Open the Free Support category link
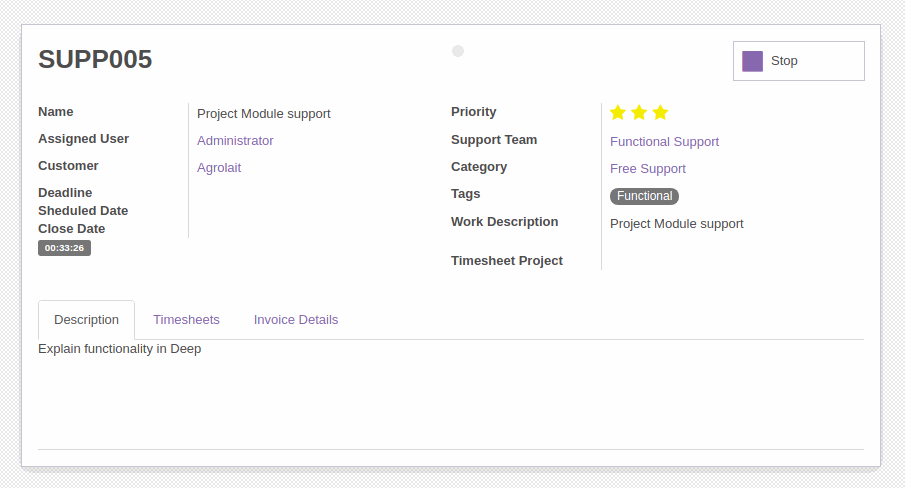 [648, 169]
